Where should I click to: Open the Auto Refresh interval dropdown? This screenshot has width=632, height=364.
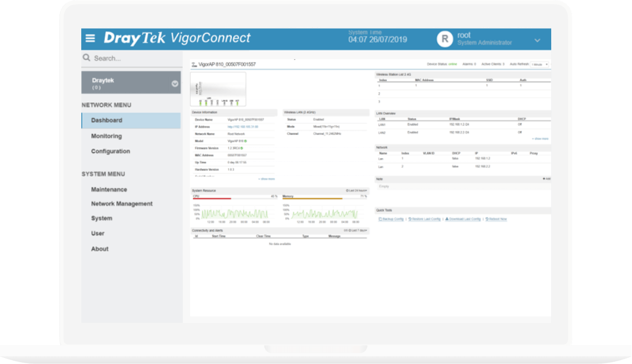pyautogui.click(x=540, y=65)
